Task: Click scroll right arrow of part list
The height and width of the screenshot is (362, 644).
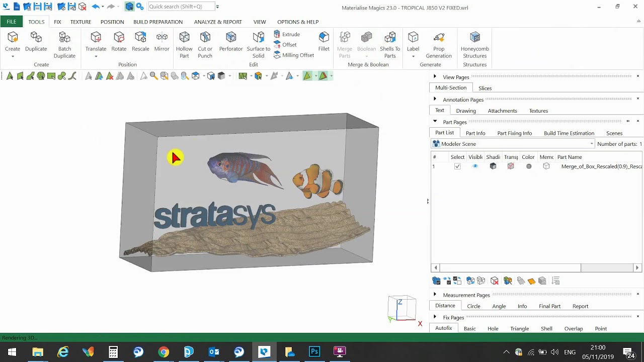Action: (637, 268)
